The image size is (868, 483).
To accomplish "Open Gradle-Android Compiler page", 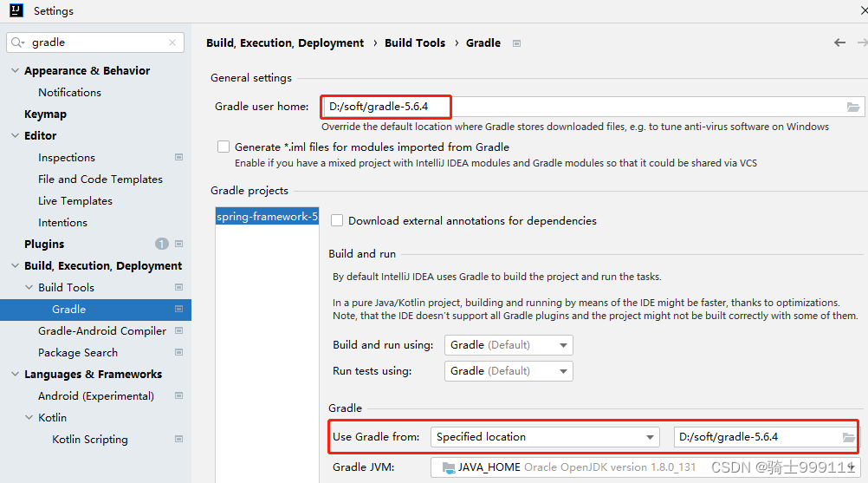I will coord(102,330).
